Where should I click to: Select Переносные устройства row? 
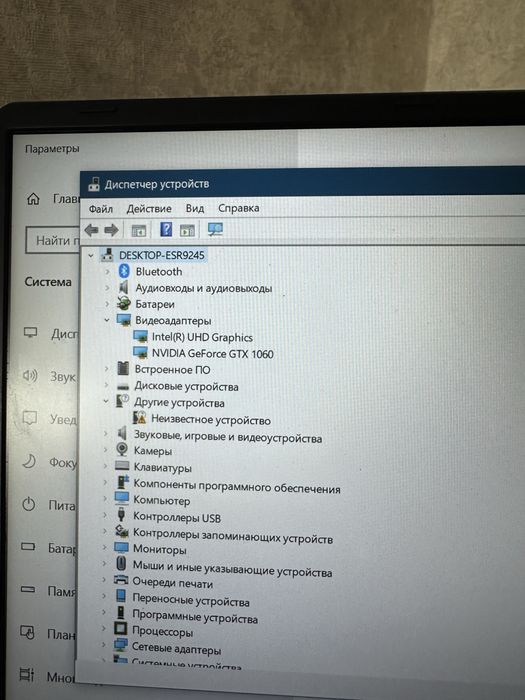(191, 600)
